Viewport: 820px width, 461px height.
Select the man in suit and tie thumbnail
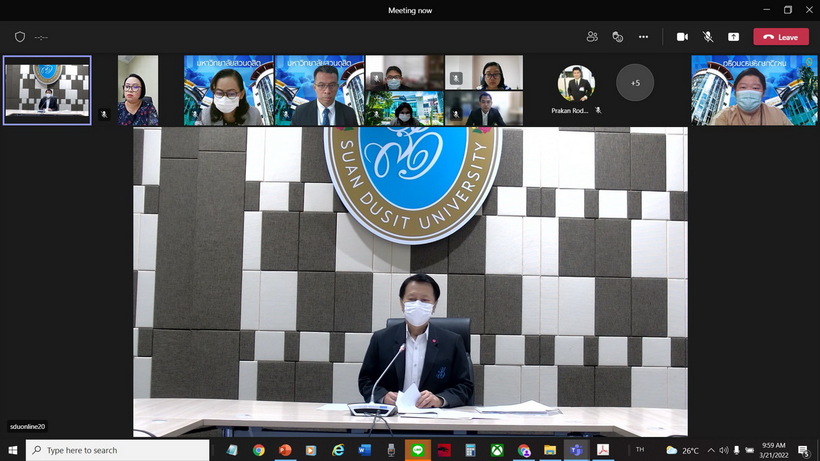[x=320, y=90]
